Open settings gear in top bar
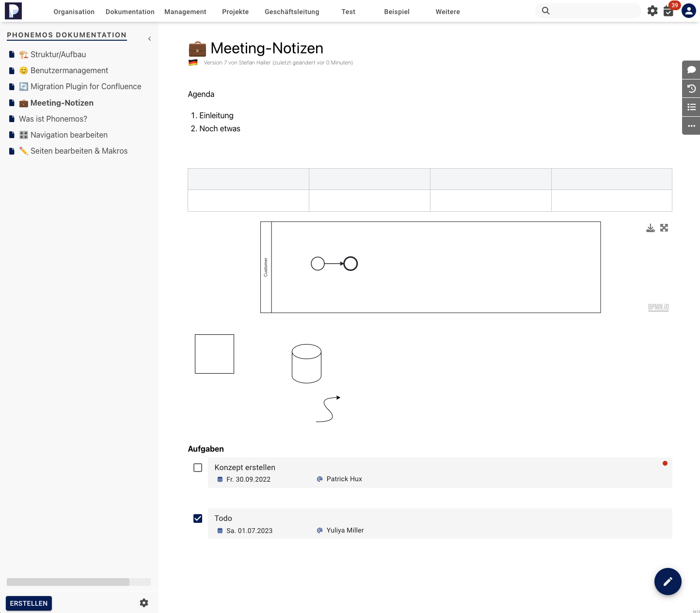Viewport: 700px width, 613px height. pyautogui.click(x=652, y=11)
